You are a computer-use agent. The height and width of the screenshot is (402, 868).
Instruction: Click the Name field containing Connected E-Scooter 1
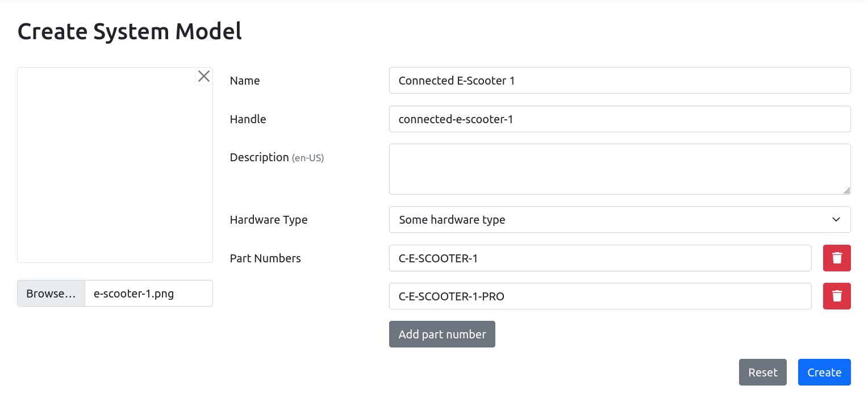[620, 80]
